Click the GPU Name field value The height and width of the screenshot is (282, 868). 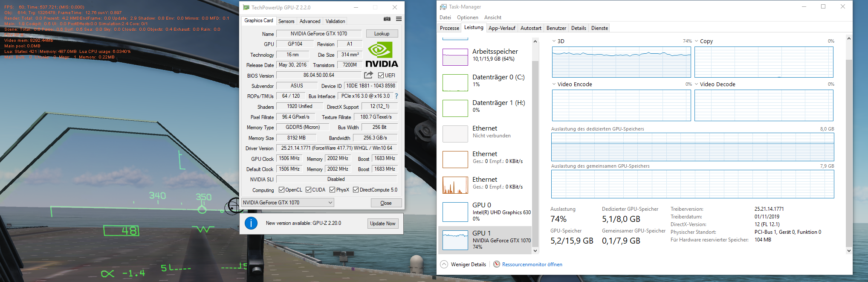pyautogui.click(x=319, y=34)
